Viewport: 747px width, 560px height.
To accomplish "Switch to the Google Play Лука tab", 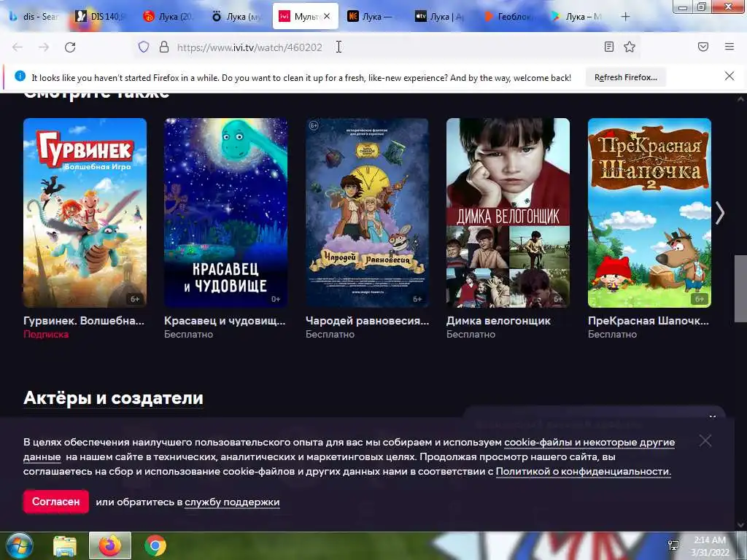I will tap(576, 17).
